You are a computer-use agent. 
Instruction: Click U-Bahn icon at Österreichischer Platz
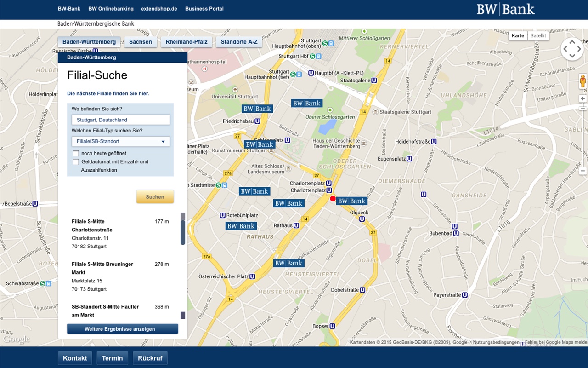click(252, 276)
